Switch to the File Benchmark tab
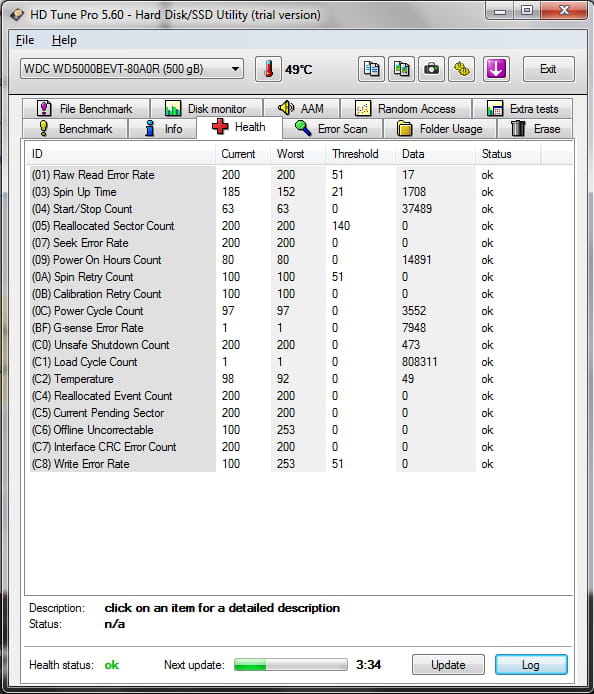 [86, 108]
